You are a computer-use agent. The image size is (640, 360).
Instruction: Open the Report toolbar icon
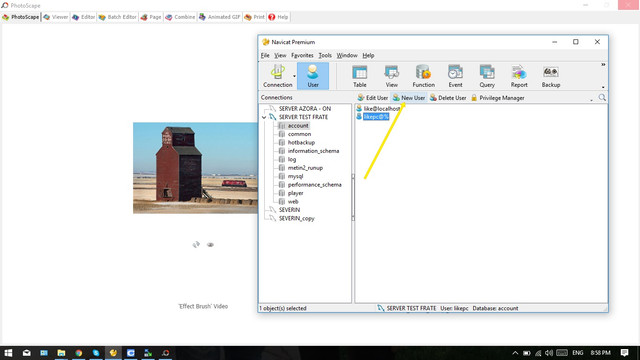click(519, 76)
